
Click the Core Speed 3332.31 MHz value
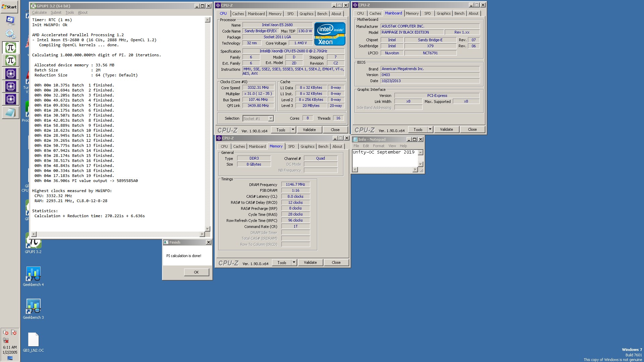pyautogui.click(x=258, y=88)
